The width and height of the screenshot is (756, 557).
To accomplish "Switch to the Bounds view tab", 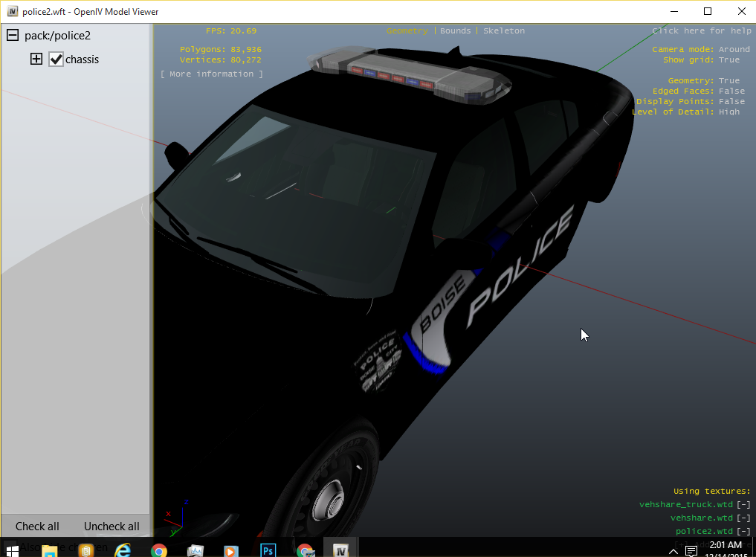I will [455, 31].
